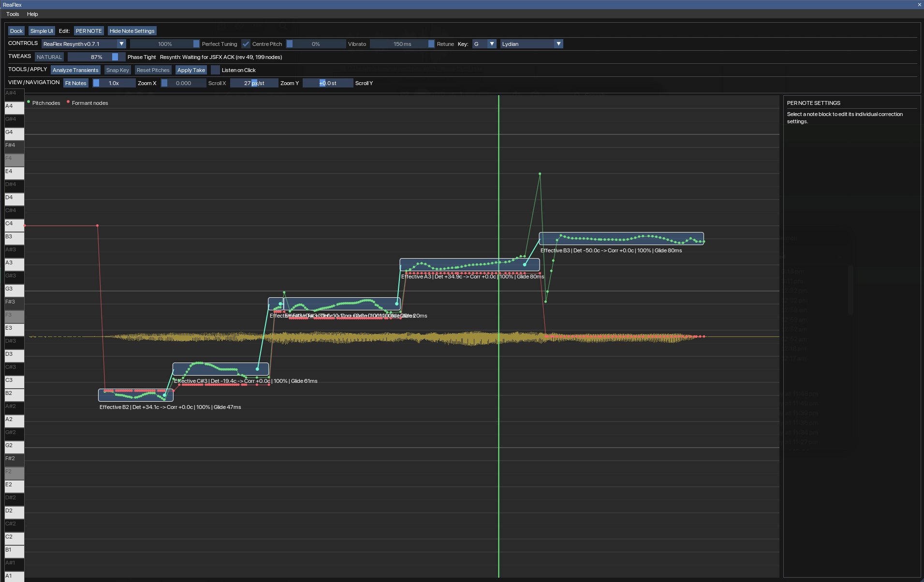
Task: Select the Effective B3 note block
Action: [x=621, y=238]
